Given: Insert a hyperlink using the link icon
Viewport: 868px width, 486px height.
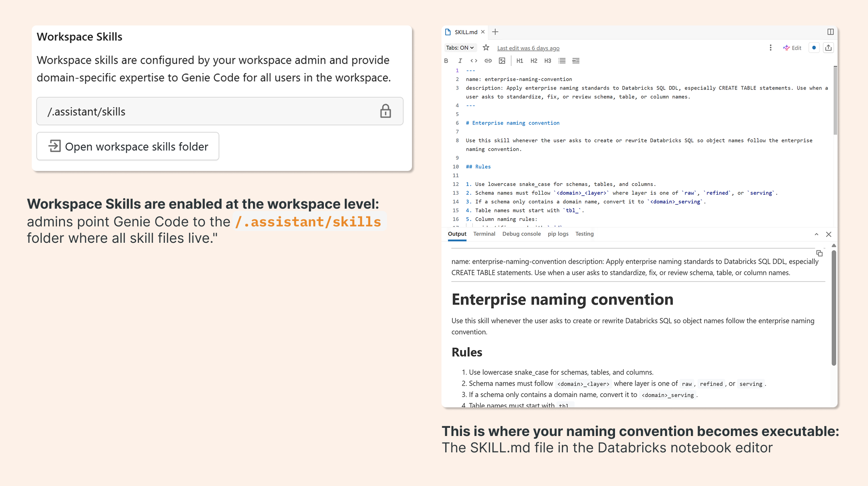Looking at the screenshot, I should (x=488, y=61).
